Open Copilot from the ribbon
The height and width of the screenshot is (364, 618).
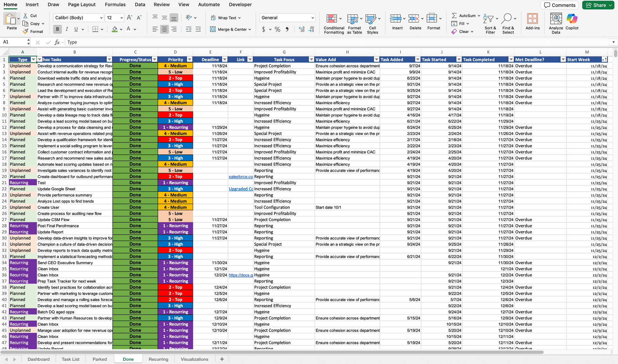pos(572,19)
